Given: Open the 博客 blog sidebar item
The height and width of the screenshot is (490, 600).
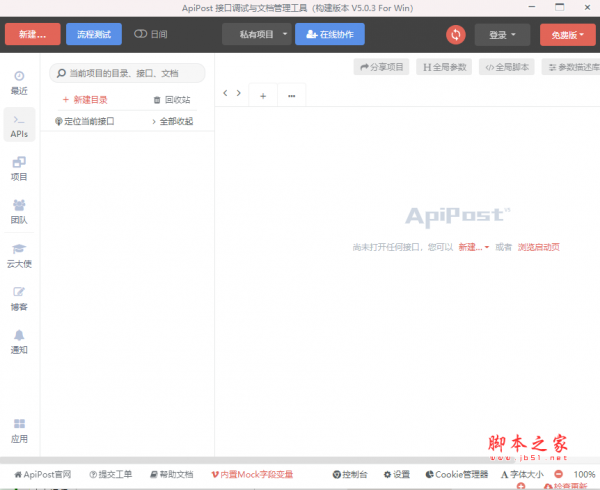Looking at the screenshot, I should pyautogui.click(x=19, y=299).
